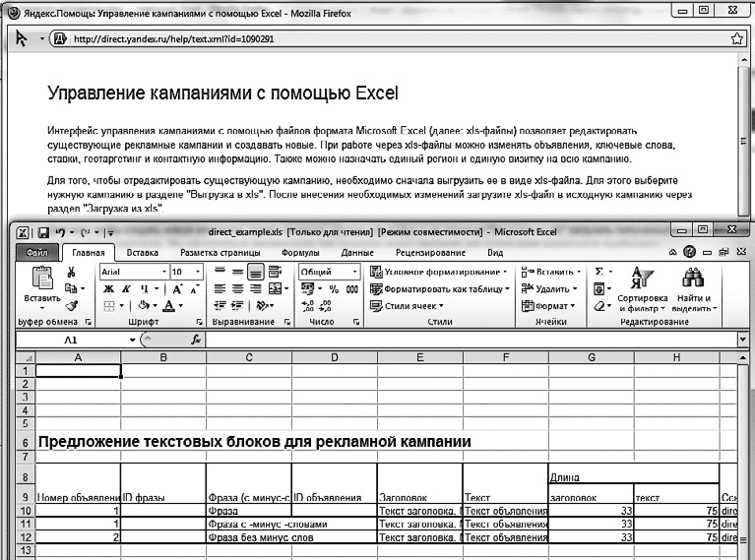Screen dimensions: 755x560
Task: Increase font size with large A
Action: pyautogui.click(x=177, y=289)
